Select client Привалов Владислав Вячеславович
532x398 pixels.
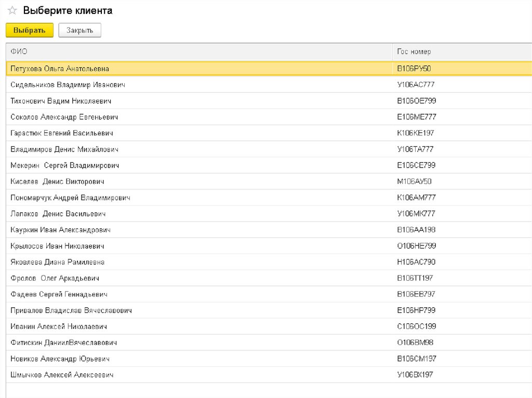point(71,310)
